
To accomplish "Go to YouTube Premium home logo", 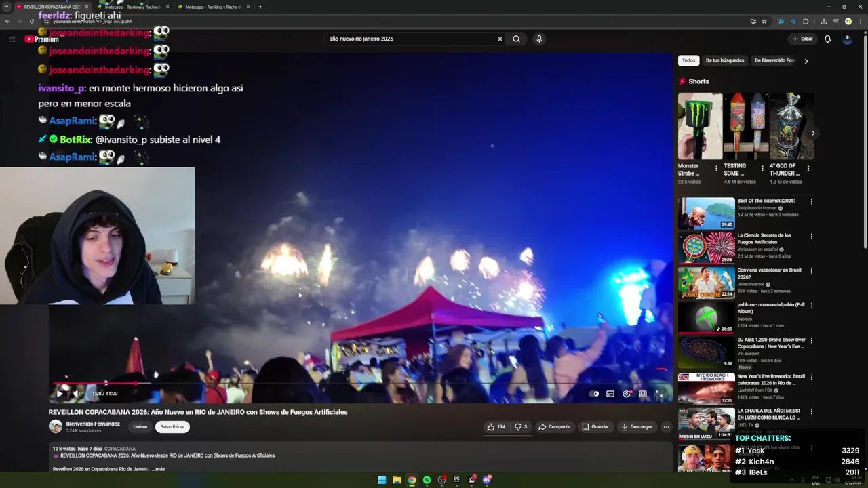I will click(41, 39).
